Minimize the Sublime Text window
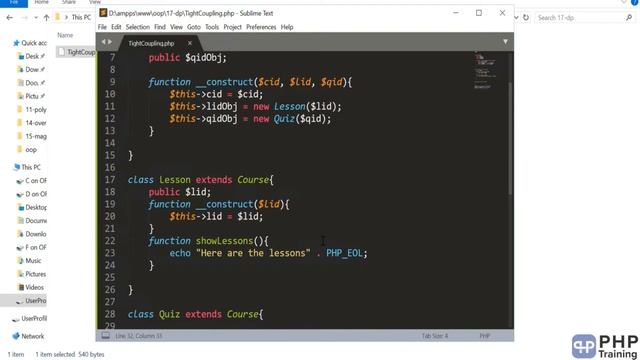 pos(456,13)
